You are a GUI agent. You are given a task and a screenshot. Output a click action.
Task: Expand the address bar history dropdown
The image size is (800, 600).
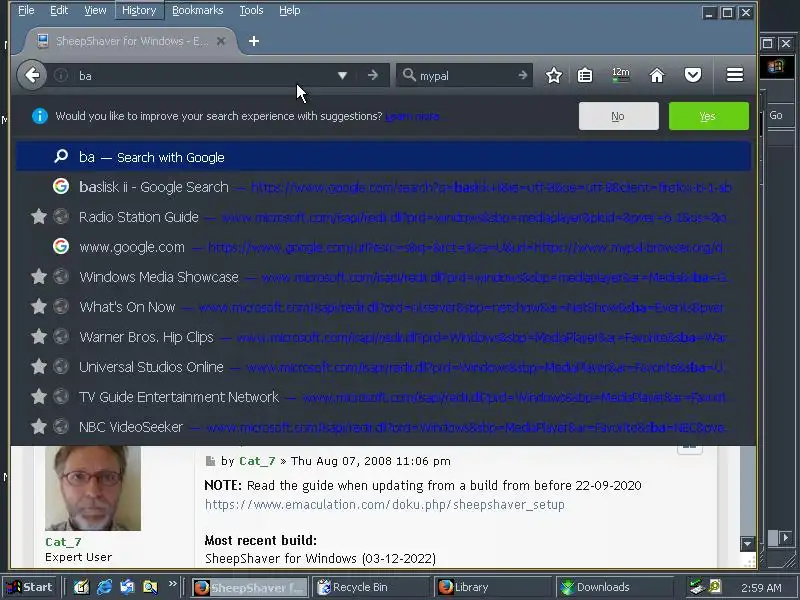342,76
